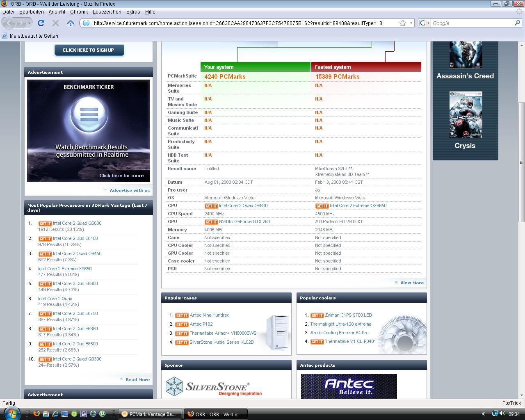Click GET IT badge next to Thermaltake V1 CL-P0401
This screenshot has height=420, width=525.
coord(317,342)
